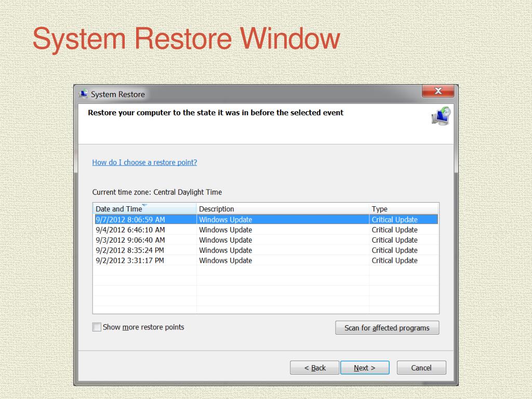Click the System Restore Window slide title
Viewport: 532px width, 399px height.
pos(187,39)
